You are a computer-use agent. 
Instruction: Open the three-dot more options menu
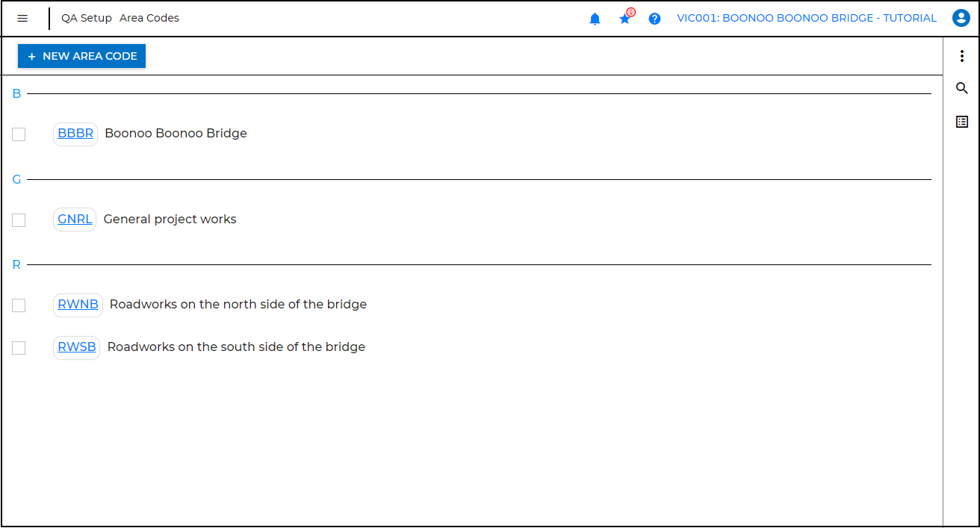(961, 56)
